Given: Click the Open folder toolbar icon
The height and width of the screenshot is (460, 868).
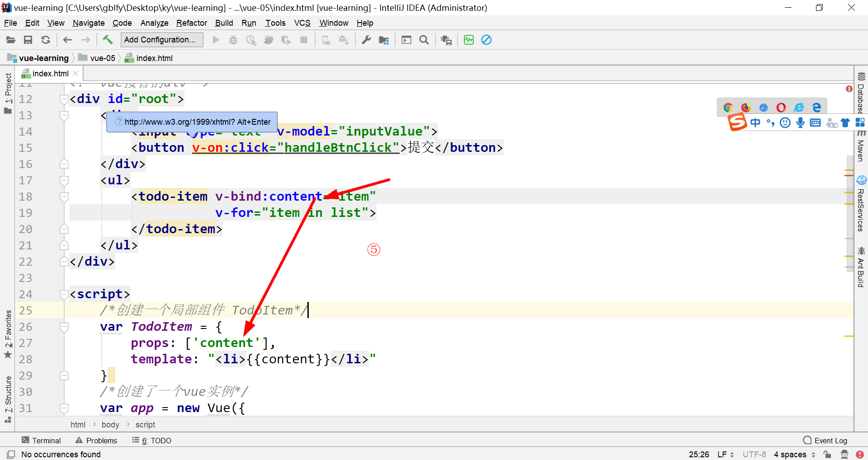Looking at the screenshot, I should tap(11, 40).
